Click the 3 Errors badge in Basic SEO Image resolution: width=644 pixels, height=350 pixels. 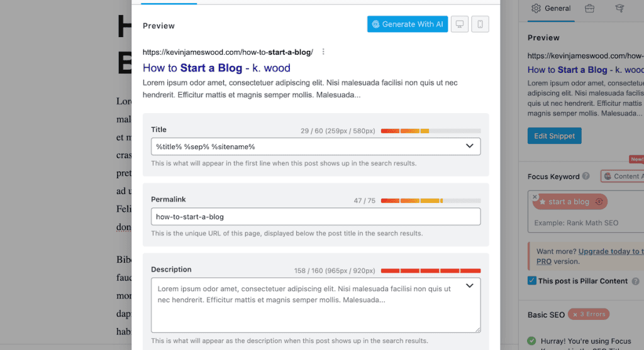click(x=589, y=314)
